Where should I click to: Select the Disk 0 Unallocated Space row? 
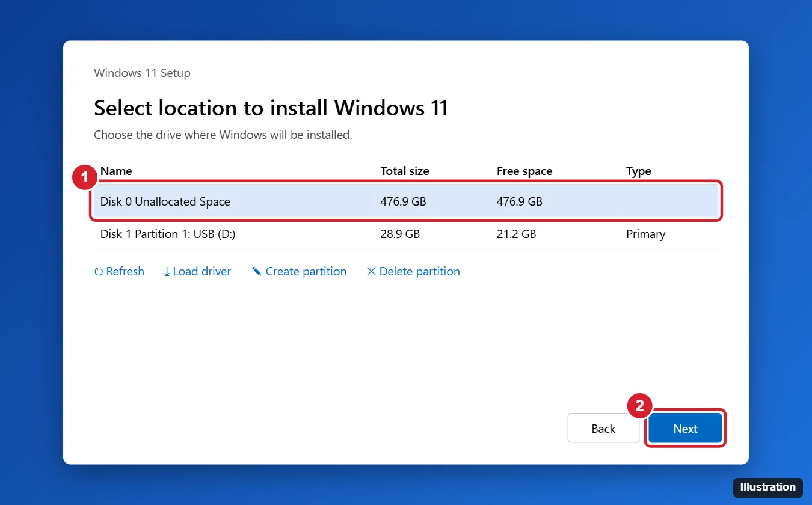coord(406,201)
